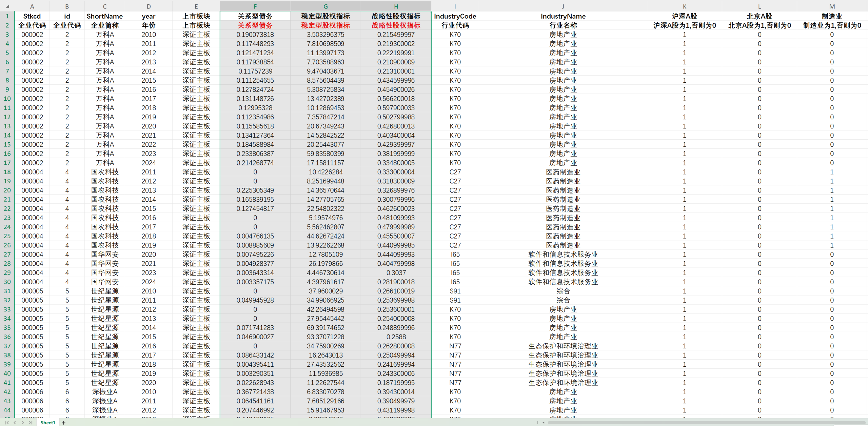Click the scrollbar split handle divider
This screenshot has width=868, height=426.
click(x=537, y=423)
